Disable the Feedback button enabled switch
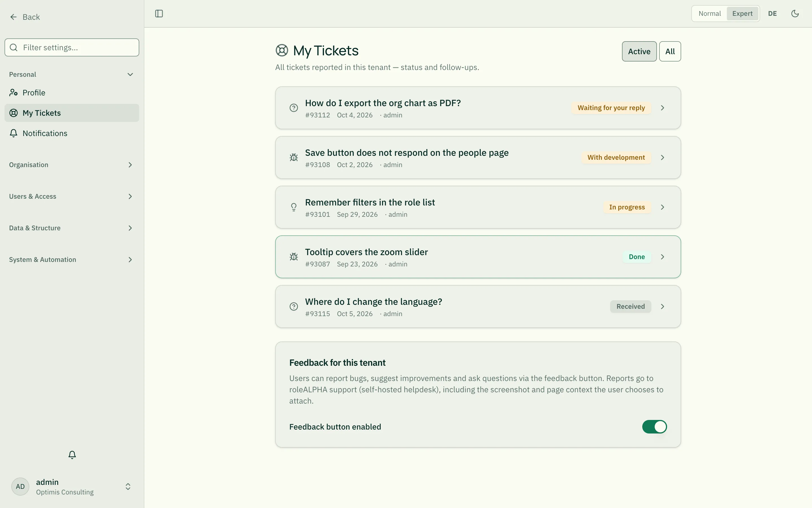Image resolution: width=812 pixels, height=508 pixels. (654, 427)
